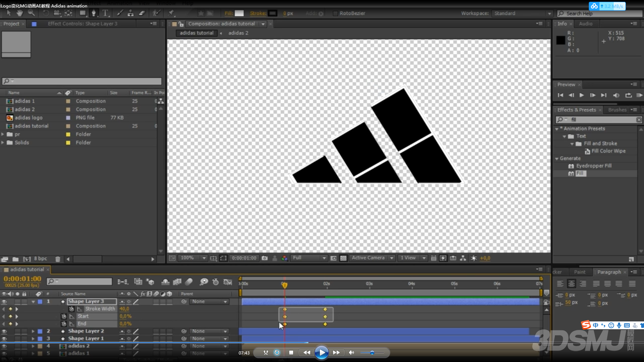Toggle the End property stopwatch
This screenshot has width=644, height=362.
click(x=64, y=324)
